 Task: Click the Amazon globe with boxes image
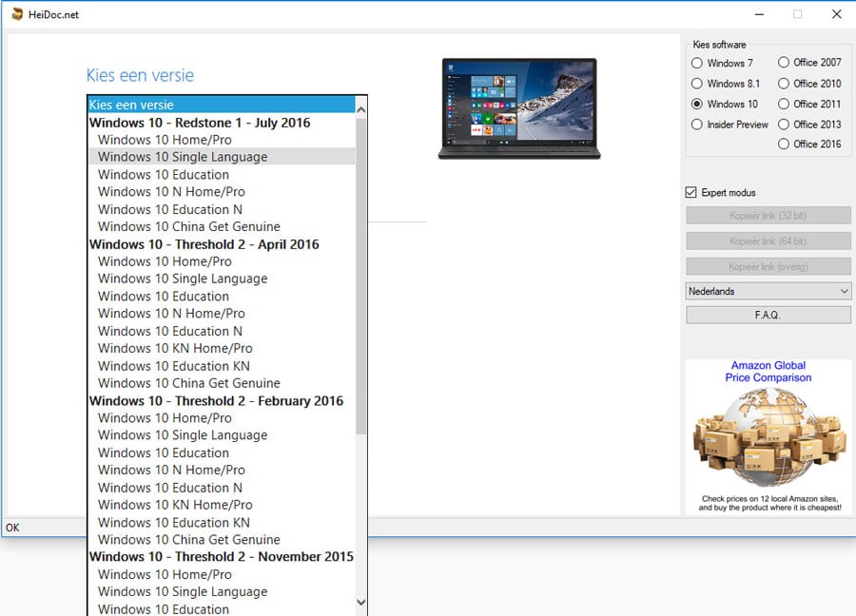point(769,438)
